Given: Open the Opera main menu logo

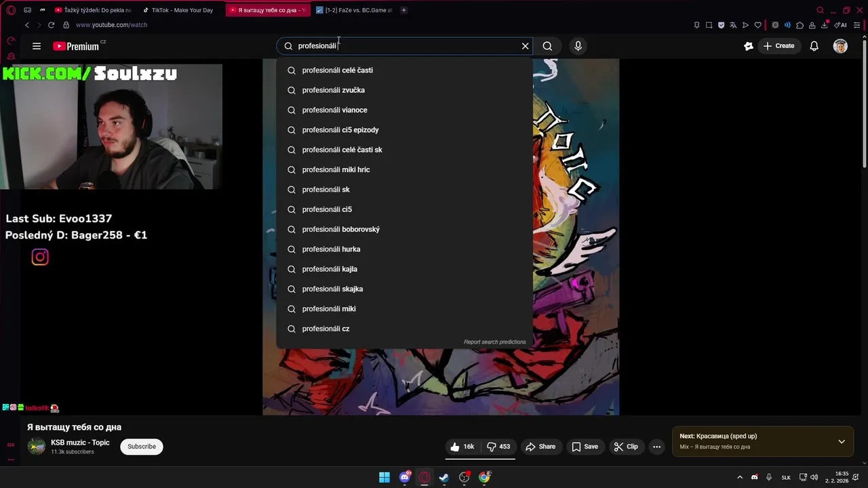Looking at the screenshot, I should 11,10.
